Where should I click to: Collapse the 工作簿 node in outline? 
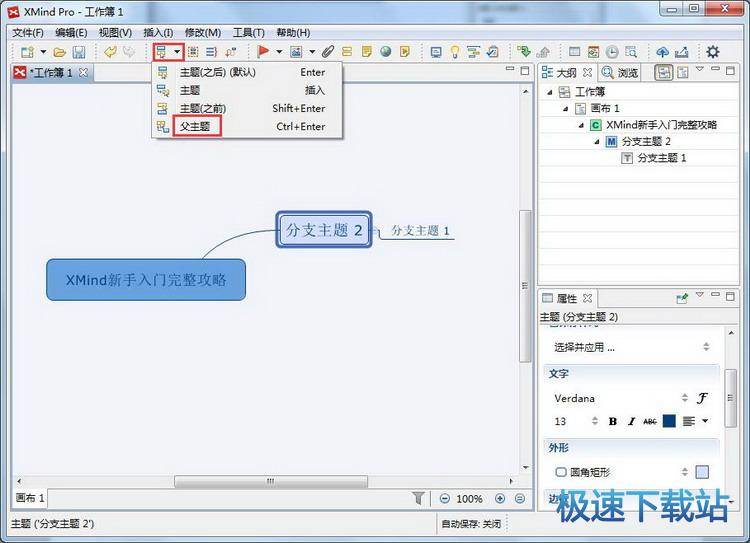(x=550, y=92)
